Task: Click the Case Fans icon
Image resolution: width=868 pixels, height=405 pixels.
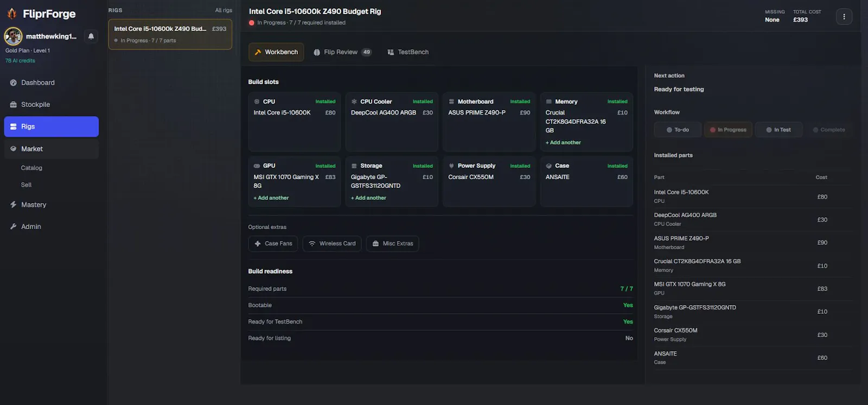Action: coord(258,244)
